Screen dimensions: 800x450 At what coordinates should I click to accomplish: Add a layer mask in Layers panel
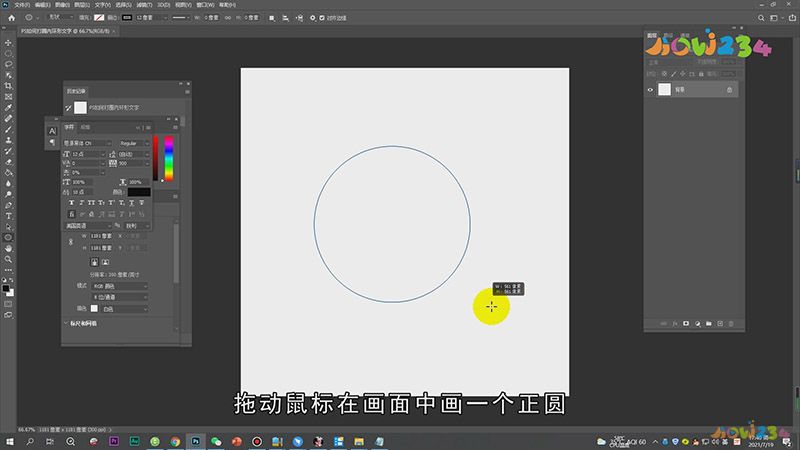(686, 323)
